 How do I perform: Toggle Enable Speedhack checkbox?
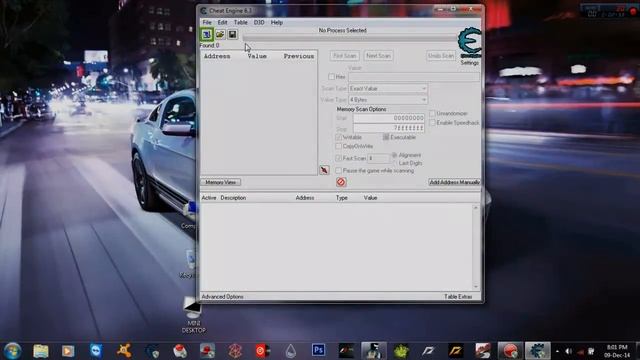(x=432, y=122)
